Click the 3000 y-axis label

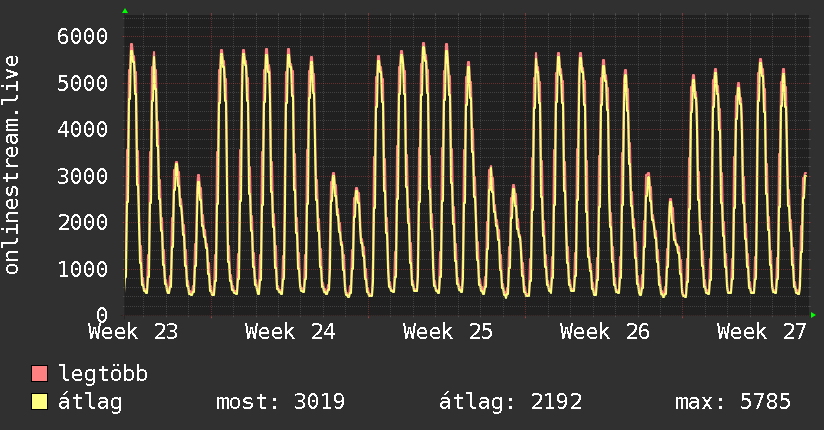[x=83, y=176]
